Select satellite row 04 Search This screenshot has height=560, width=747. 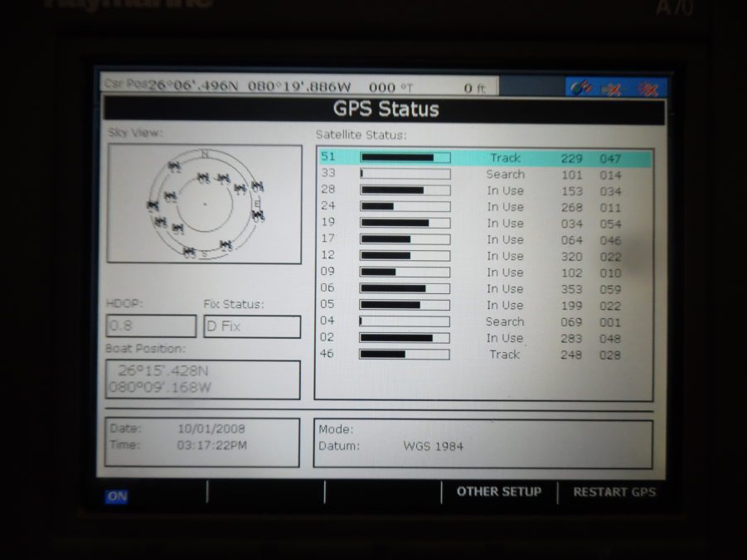click(x=485, y=322)
